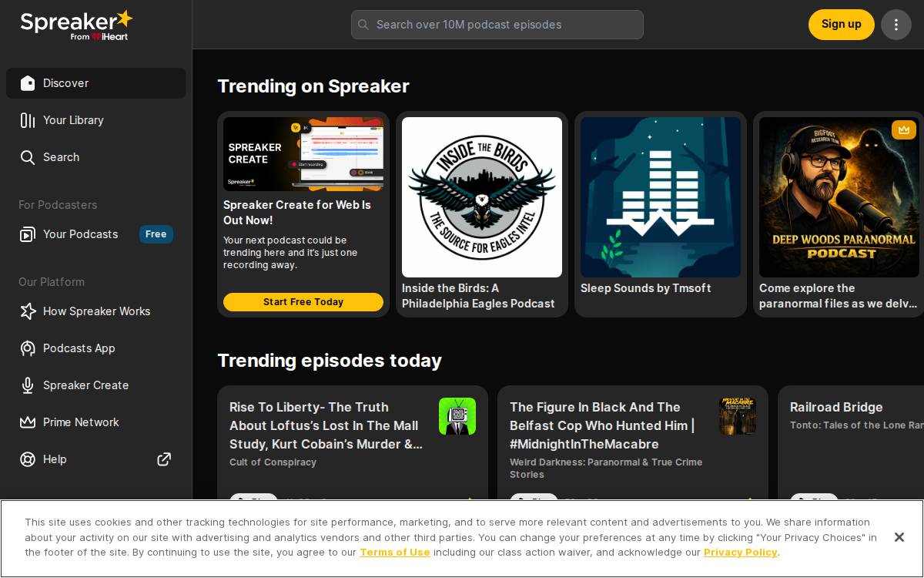Open the Sleep Sounds by Tmsoft title
This screenshot has width=924, height=578.
tap(645, 288)
